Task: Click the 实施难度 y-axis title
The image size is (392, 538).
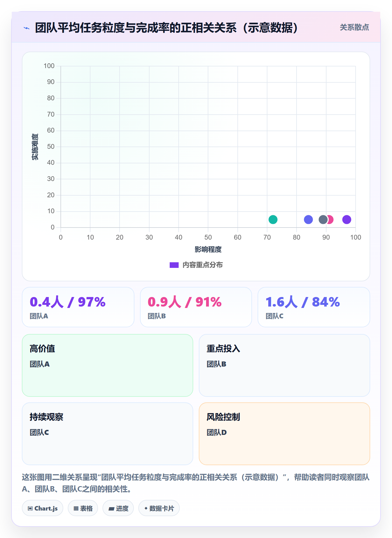Action: (x=35, y=147)
